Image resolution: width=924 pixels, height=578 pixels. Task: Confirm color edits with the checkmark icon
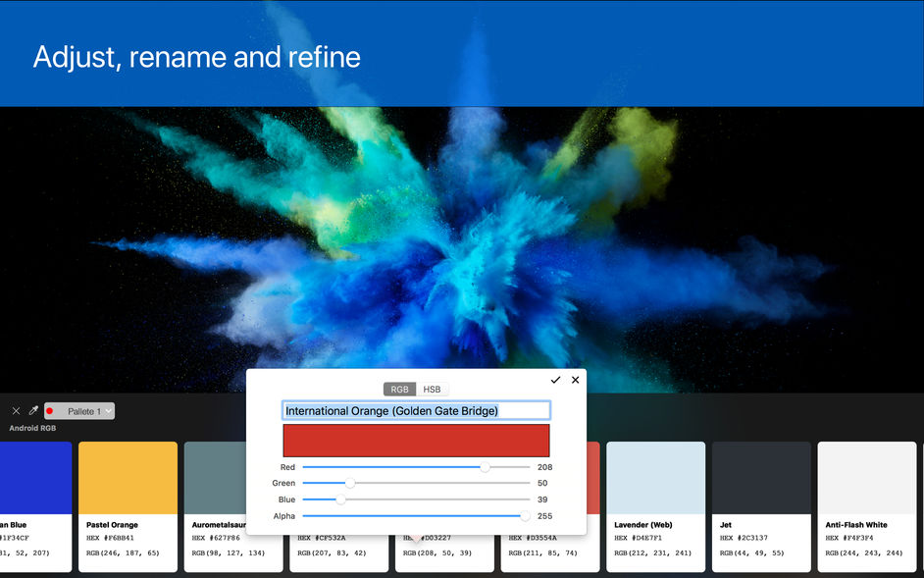pyautogui.click(x=555, y=380)
